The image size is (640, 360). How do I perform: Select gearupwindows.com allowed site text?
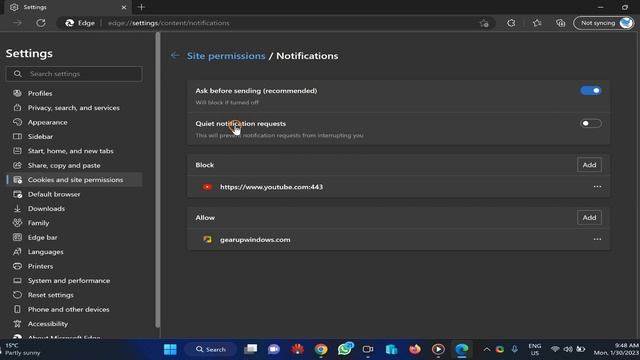(255, 240)
